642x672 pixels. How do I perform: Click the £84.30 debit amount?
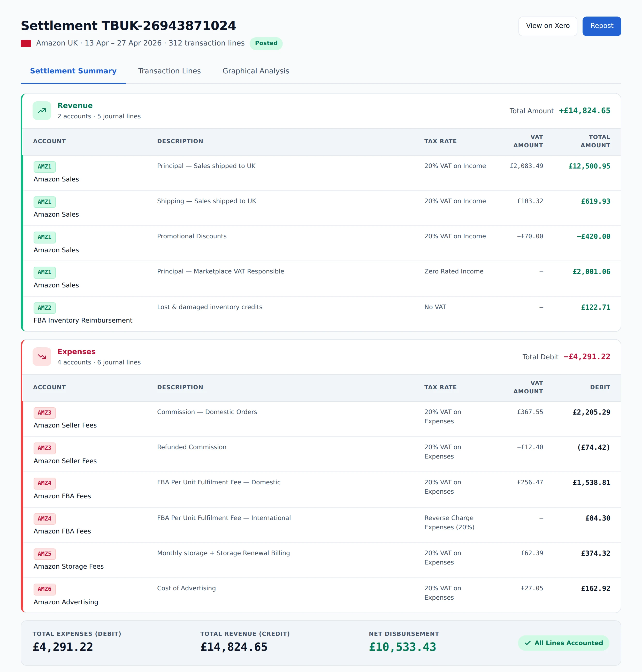point(598,518)
